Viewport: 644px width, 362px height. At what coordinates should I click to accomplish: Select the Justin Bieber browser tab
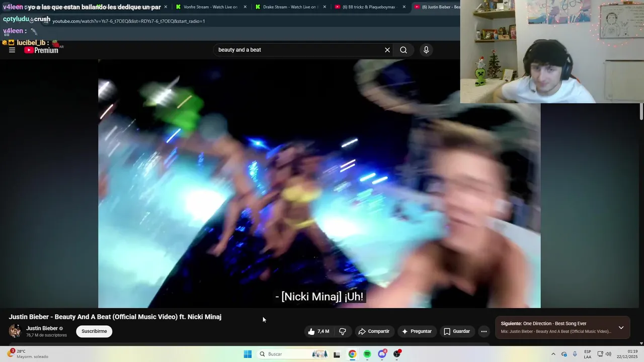tap(437, 7)
